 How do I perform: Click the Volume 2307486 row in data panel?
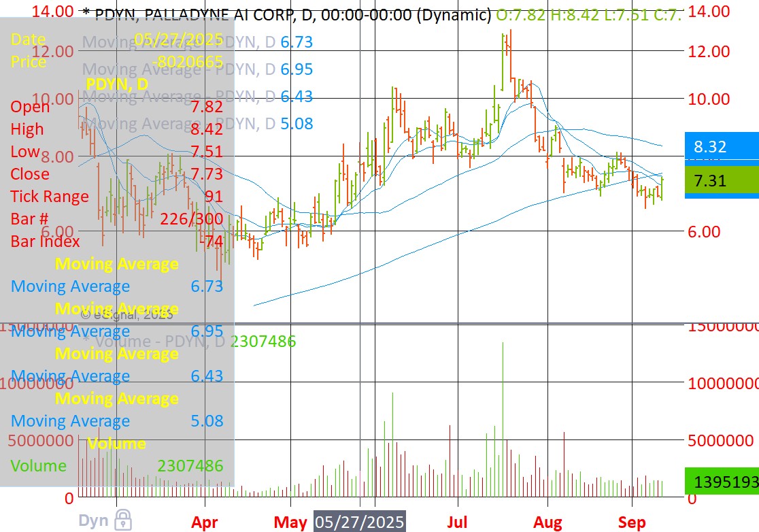pos(117,466)
